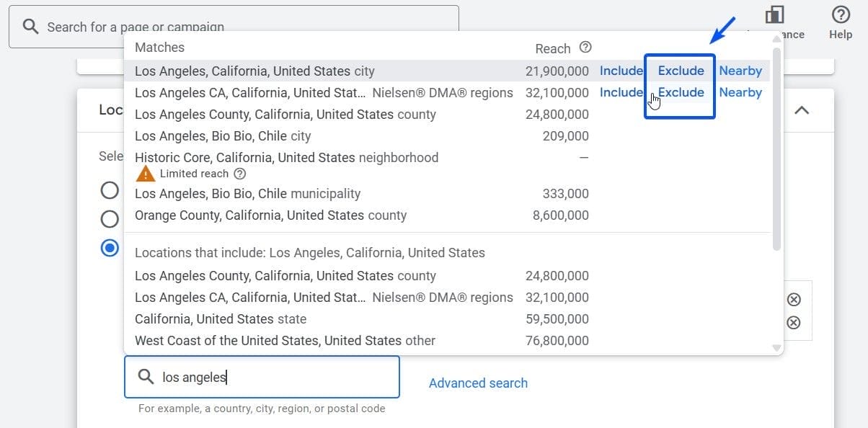This screenshot has height=428, width=868.
Task: Select the Orange County, California county match
Action: 270,215
